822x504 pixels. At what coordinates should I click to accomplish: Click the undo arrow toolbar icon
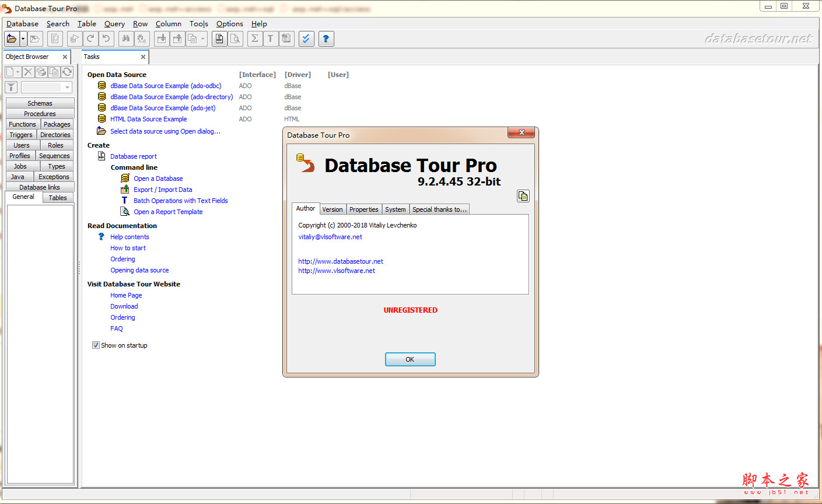(106, 39)
